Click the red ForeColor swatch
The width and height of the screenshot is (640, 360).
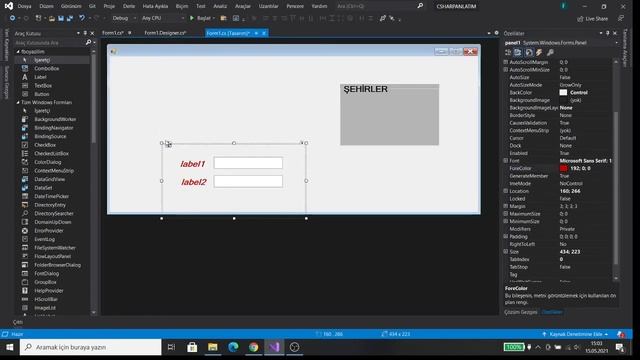click(x=563, y=168)
